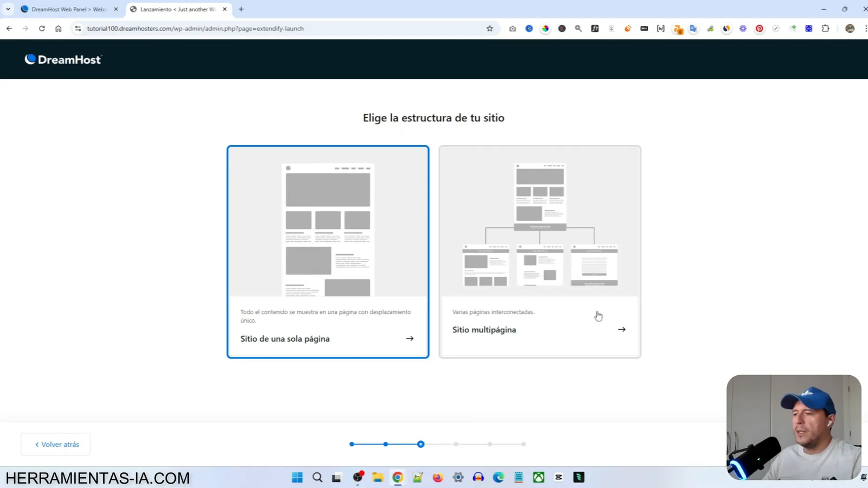Image resolution: width=868 pixels, height=488 pixels.
Task: Switch to the DreamHost Web Panel tab
Action: [65, 9]
